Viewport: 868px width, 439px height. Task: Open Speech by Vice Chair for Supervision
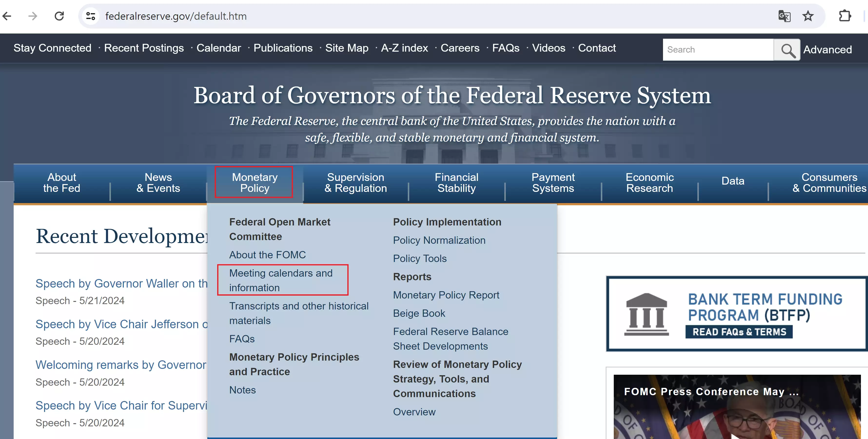tap(122, 405)
